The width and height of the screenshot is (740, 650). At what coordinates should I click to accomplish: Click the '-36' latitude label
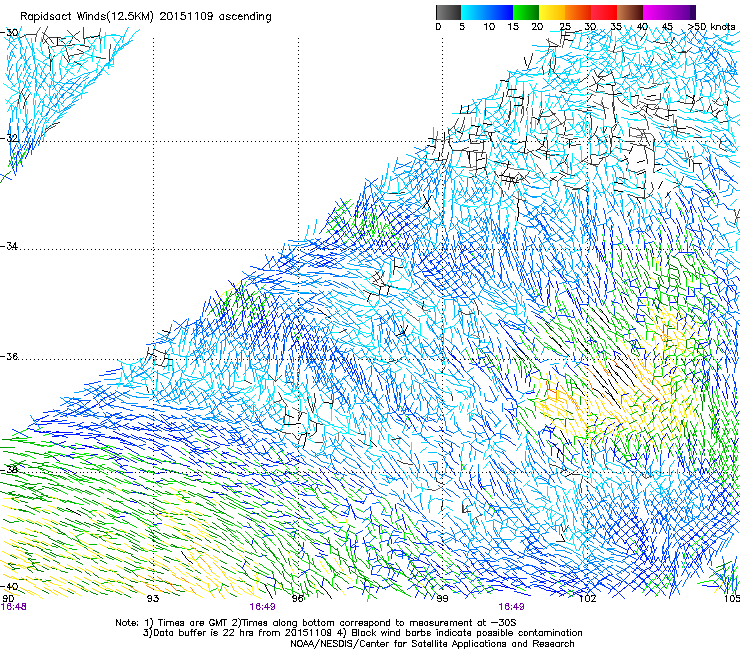click(x=9, y=356)
